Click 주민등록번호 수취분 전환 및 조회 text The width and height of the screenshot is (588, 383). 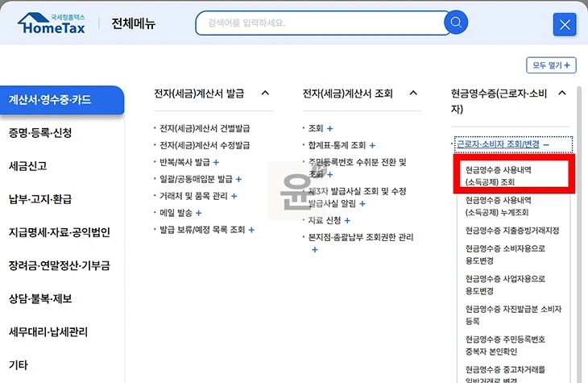(x=357, y=168)
